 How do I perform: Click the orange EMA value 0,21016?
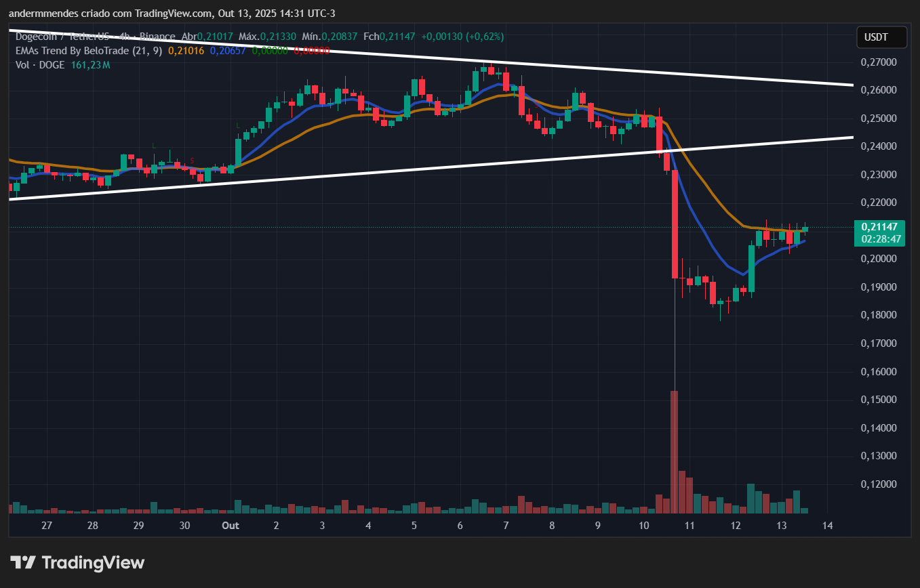[x=186, y=50]
